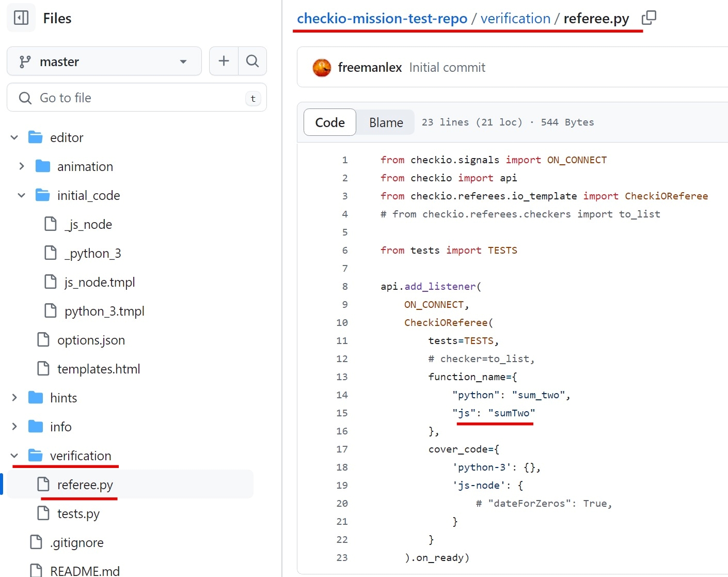Open python_3.tmpl in the tree
The height and width of the screenshot is (577, 728).
(x=104, y=311)
